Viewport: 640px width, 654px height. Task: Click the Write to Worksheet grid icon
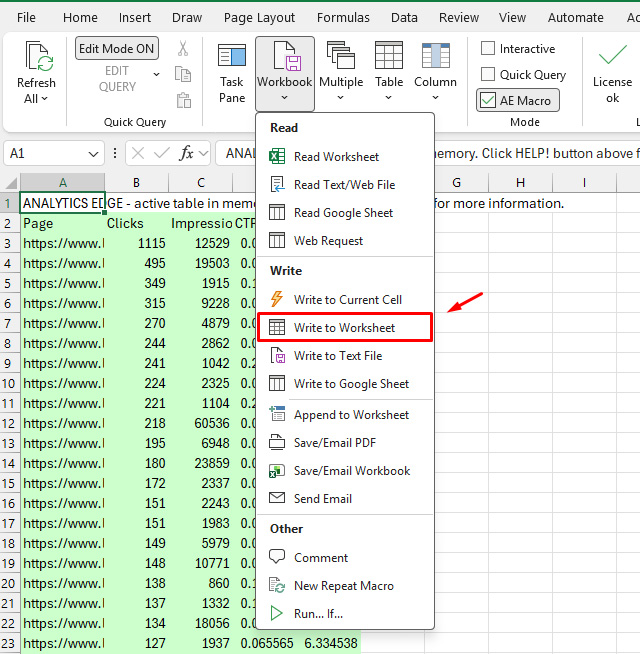(x=277, y=327)
